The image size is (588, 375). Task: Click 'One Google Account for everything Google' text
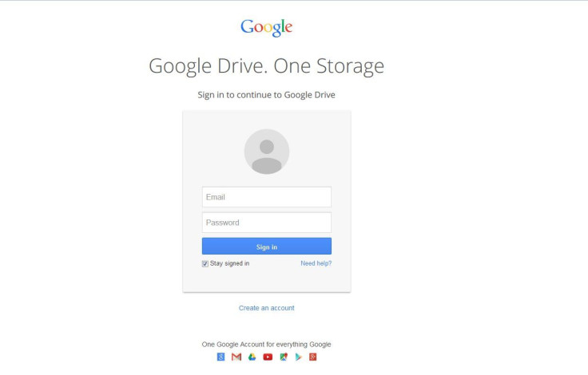tap(267, 344)
